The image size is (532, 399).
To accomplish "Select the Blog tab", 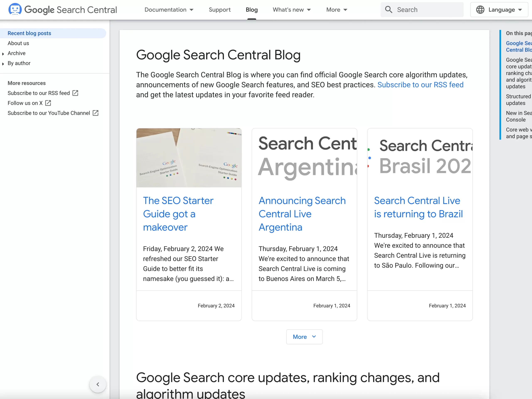I will click(252, 10).
